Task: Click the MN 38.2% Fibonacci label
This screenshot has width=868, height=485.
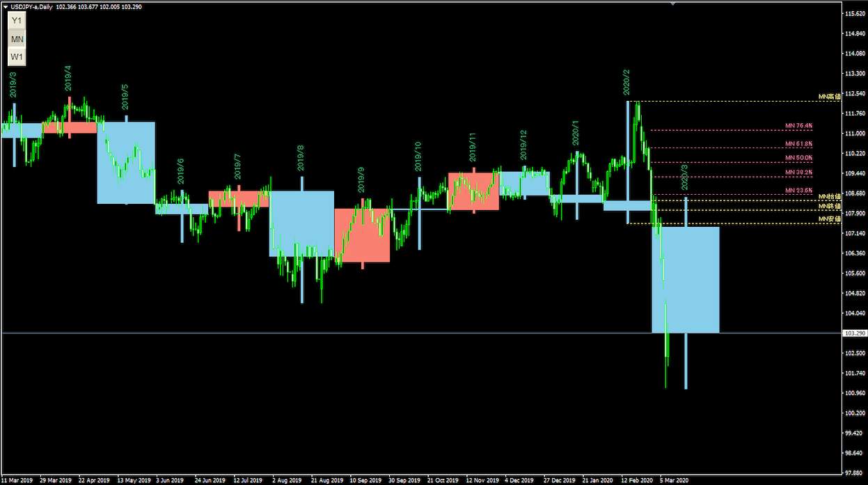Action: (x=798, y=173)
